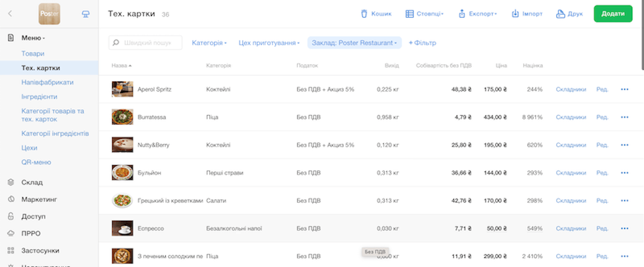
Task: Open three-dots menu for Aperol Spritz
Action: pyautogui.click(x=624, y=89)
